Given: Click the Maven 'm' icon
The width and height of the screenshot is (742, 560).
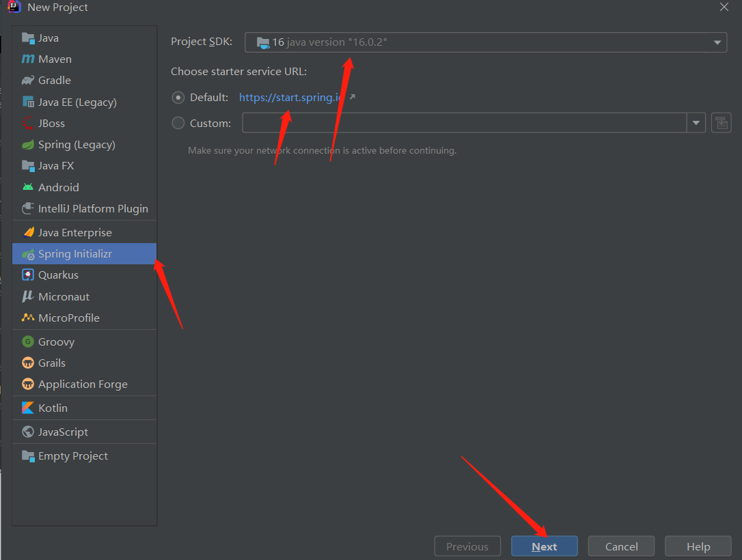Looking at the screenshot, I should click(x=28, y=59).
